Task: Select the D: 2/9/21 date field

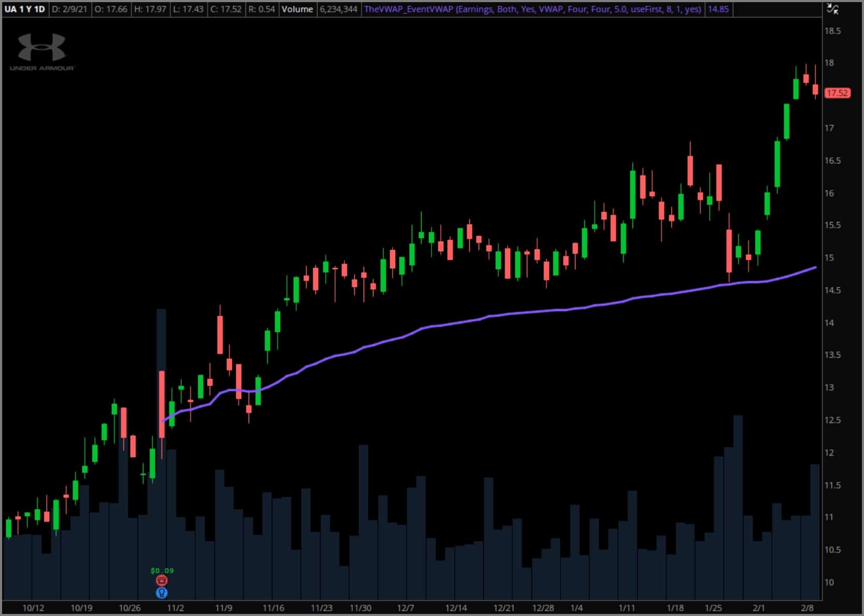Action: point(69,9)
